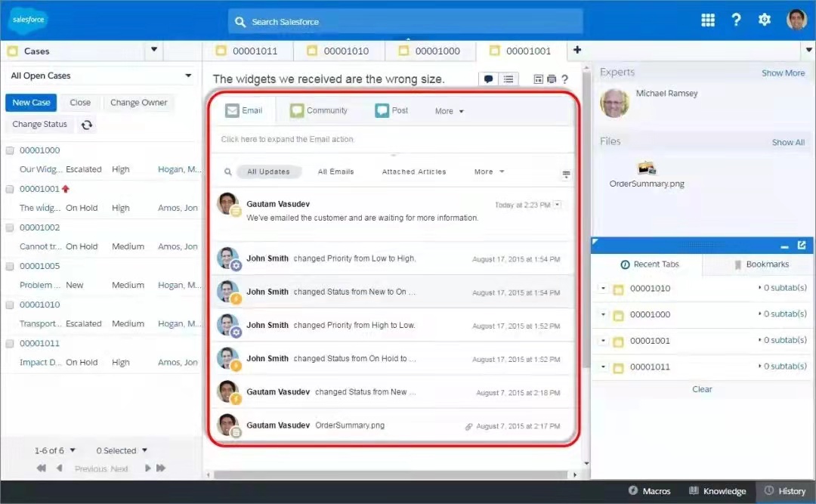Viewport: 816px width, 504px height.
Task: Open the App Launcher grid icon
Action: pyautogui.click(x=708, y=20)
